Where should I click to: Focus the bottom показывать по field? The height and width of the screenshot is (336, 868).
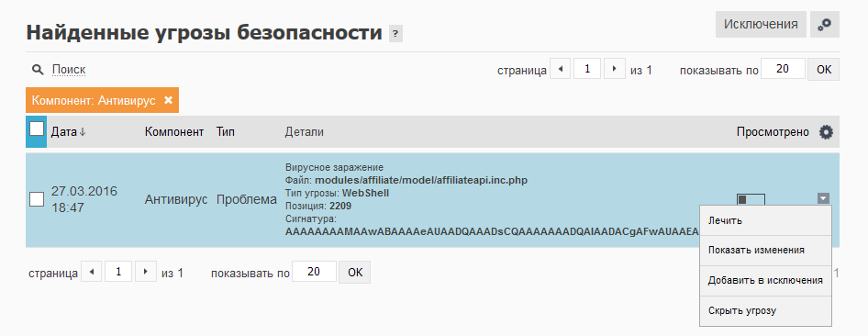click(x=314, y=272)
